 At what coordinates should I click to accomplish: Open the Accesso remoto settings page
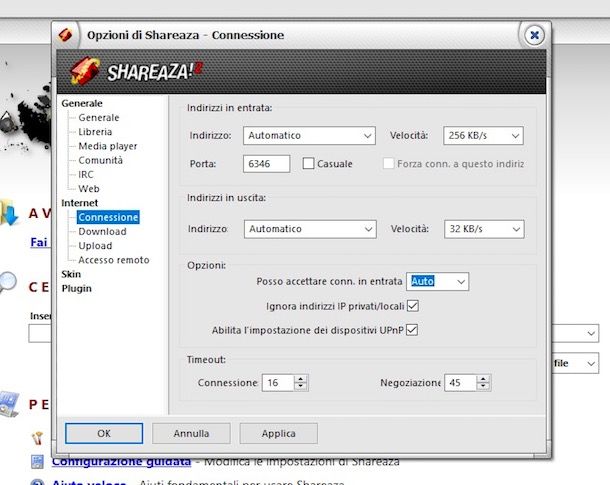(114, 260)
